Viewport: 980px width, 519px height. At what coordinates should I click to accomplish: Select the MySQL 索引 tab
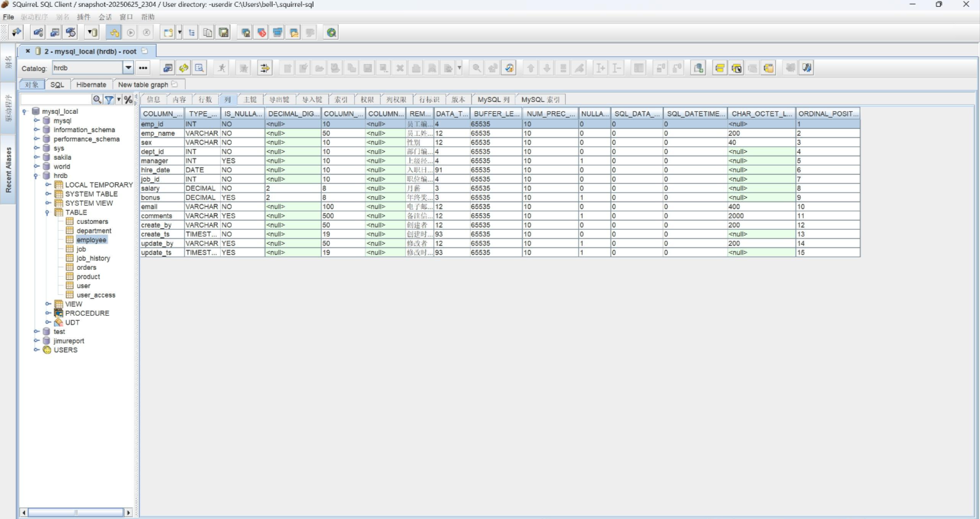[541, 99]
